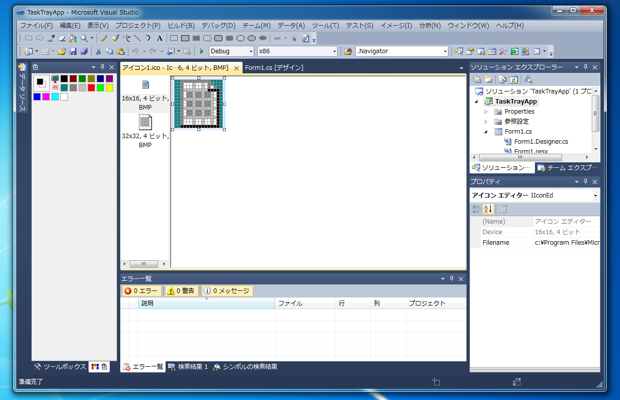Screen dimensions: 620x400
Task: Select the Magnify zoom tool
Action: (84, 38)
